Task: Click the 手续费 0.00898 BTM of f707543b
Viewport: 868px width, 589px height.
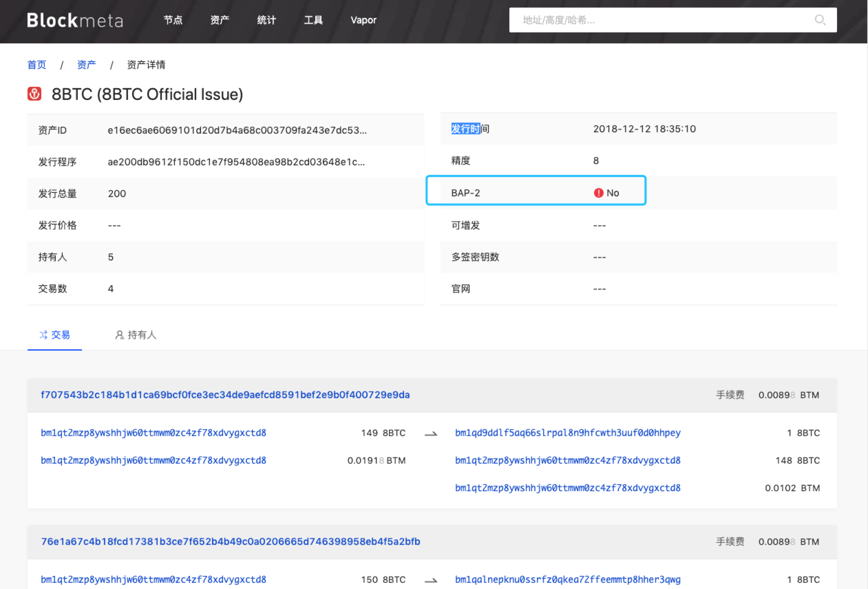Action: pyautogui.click(x=768, y=395)
